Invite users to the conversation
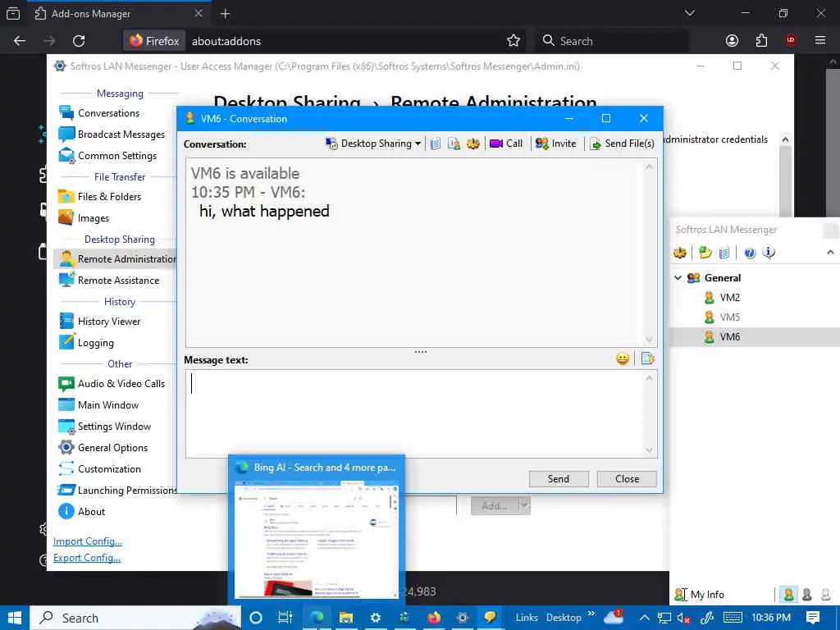 click(x=555, y=144)
